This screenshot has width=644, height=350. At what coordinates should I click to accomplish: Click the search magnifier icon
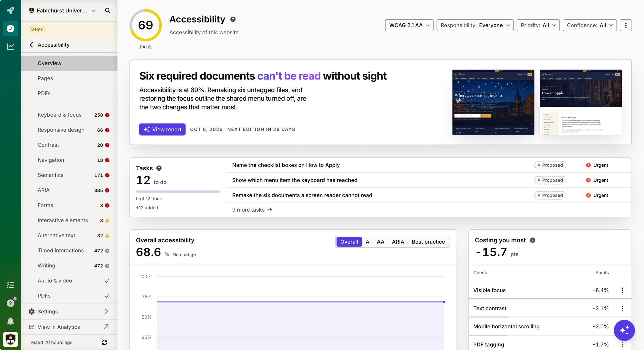click(108, 10)
